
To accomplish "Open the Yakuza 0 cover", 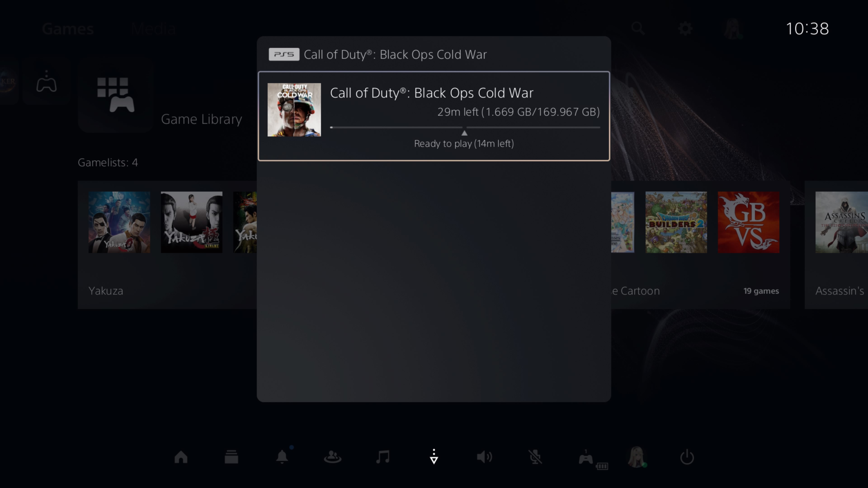I will [119, 222].
